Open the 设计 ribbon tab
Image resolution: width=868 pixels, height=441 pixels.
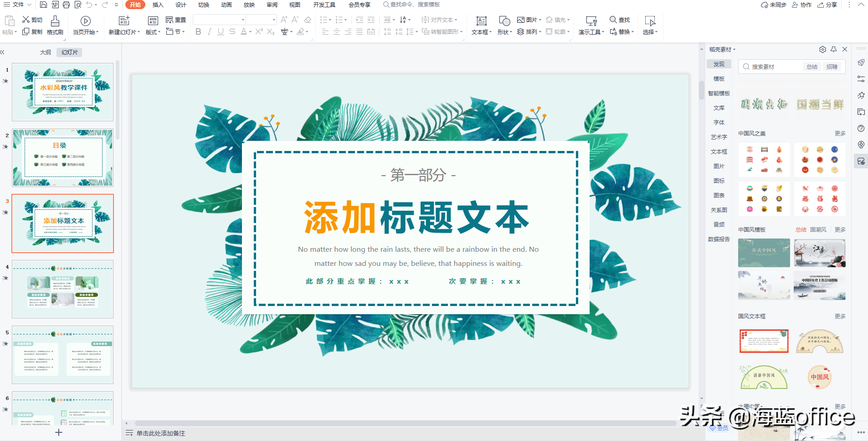(181, 5)
